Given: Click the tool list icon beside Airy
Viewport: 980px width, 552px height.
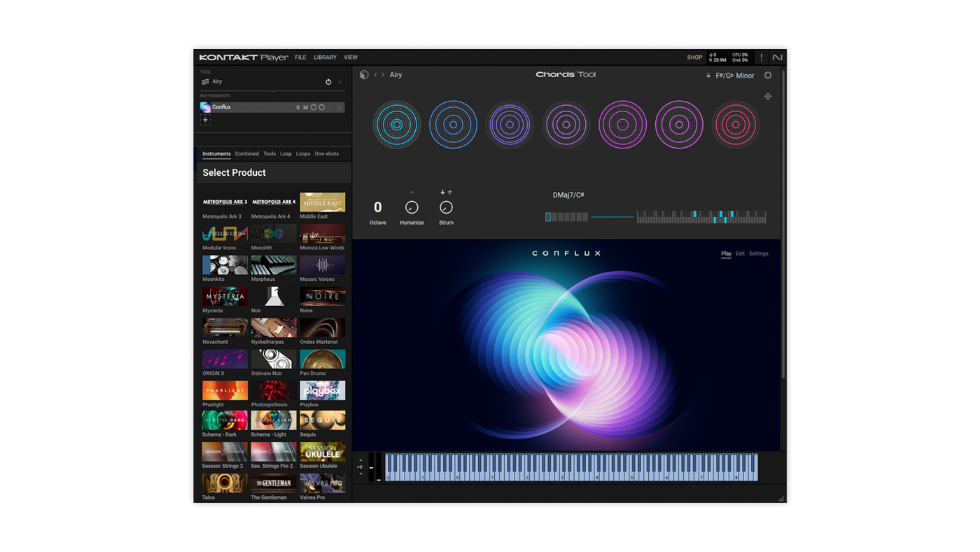Looking at the screenshot, I should 205,82.
